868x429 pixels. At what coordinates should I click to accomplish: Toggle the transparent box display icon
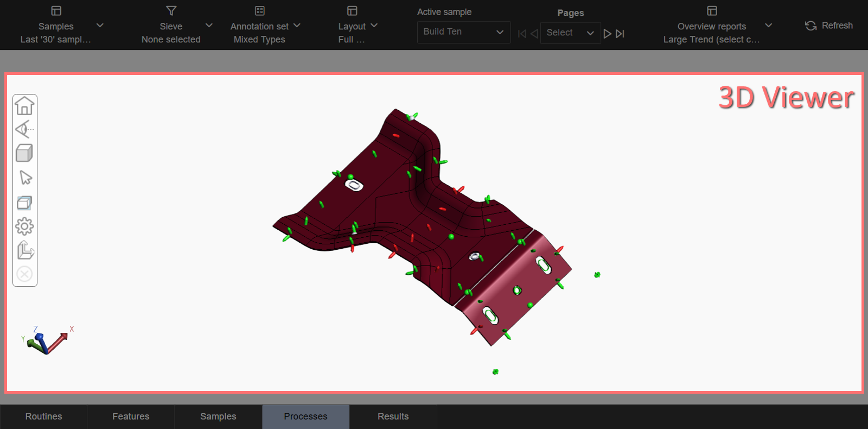point(24,203)
